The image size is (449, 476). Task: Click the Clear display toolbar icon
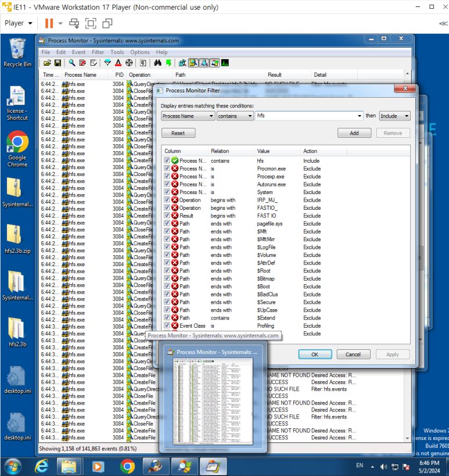tap(94, 63)
